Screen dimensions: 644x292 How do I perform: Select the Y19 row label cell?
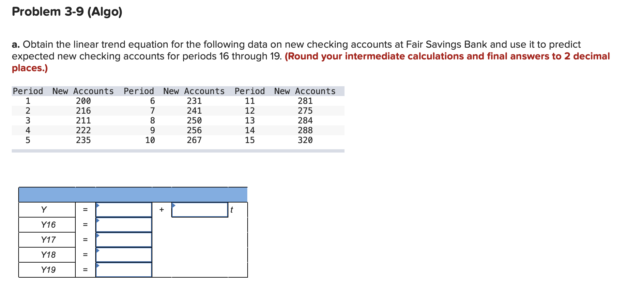[48, 269]
